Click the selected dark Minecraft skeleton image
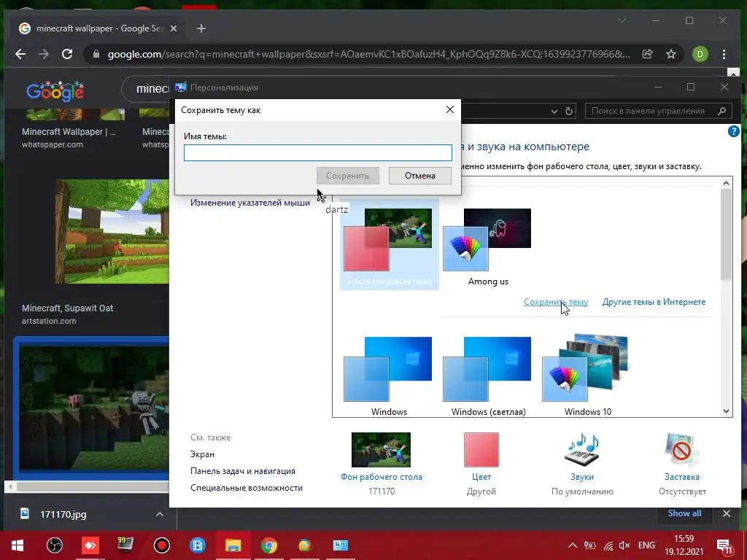The height and width of the screenshot is (560, 747). click(x=94, y=408)
